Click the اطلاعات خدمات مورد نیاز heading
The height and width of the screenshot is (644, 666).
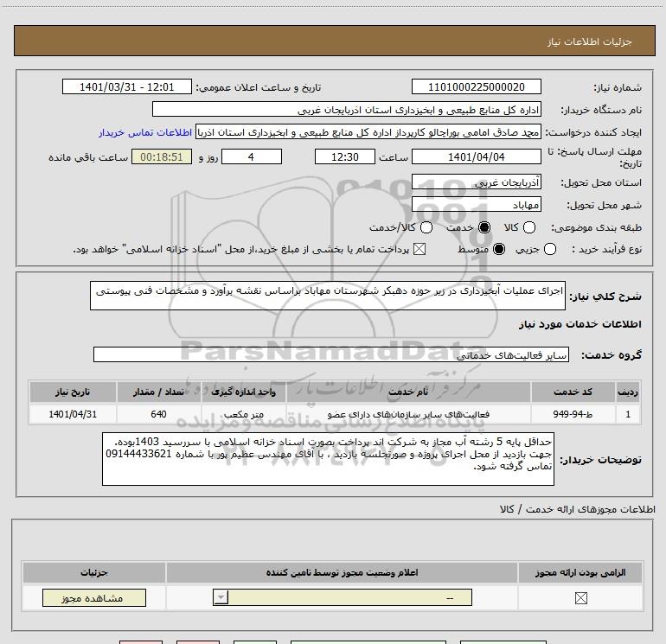coord(580,324)
